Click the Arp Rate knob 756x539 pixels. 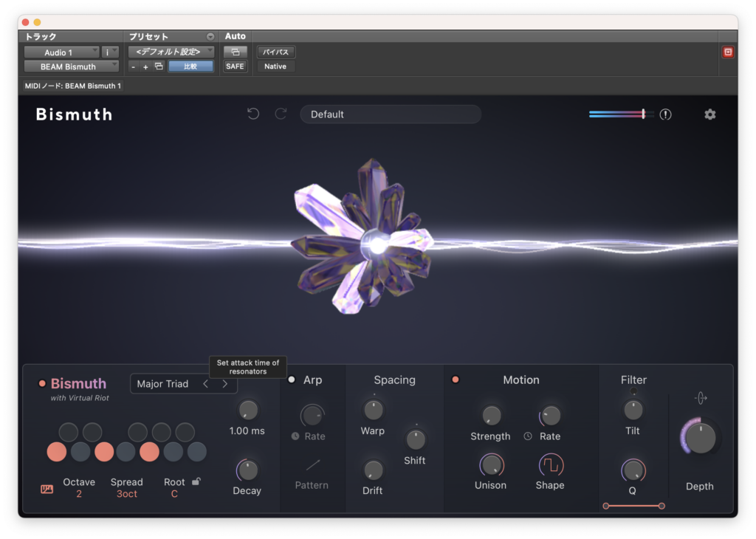(x=312, y=415)
